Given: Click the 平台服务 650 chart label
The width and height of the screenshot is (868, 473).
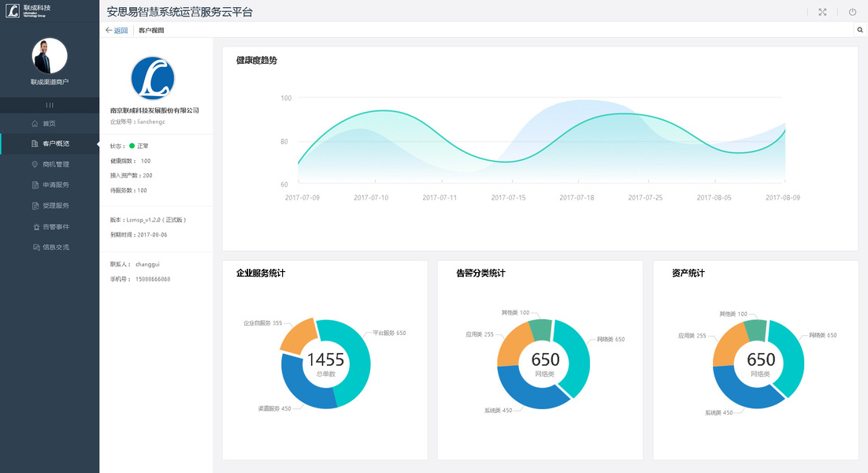Looking at the screenshot, I should click(x=389, y=333).
